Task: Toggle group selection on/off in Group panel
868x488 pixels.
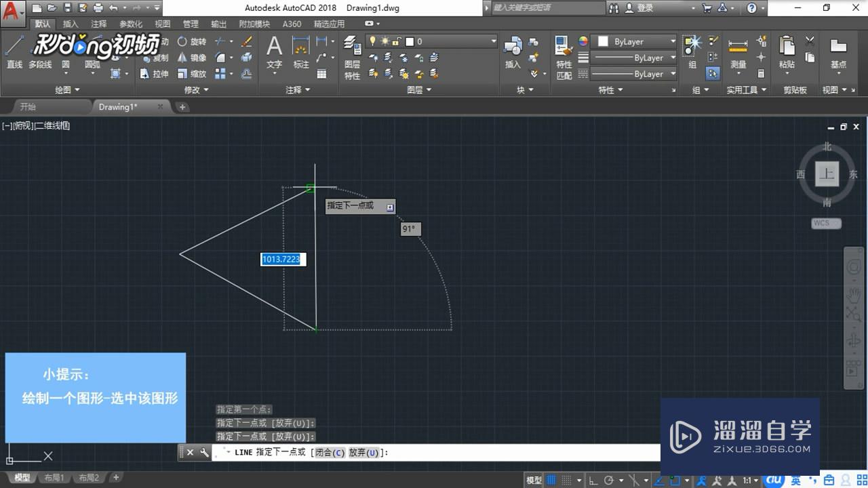Action: click(x=713, y=74)
